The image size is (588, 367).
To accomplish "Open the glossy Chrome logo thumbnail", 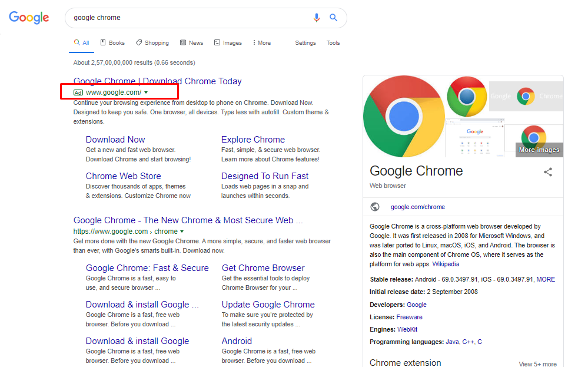I will point(467,97).
